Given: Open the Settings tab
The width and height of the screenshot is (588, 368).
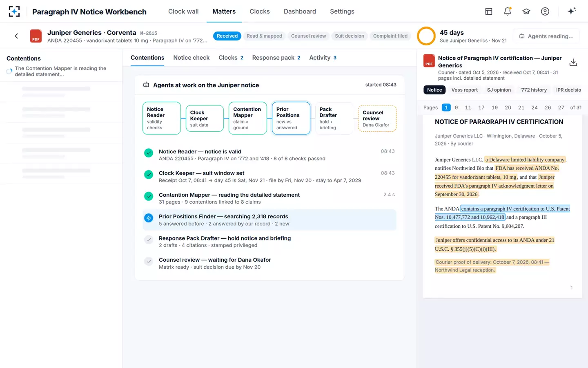Looking at the screenshot, I should tap(342, 11).
